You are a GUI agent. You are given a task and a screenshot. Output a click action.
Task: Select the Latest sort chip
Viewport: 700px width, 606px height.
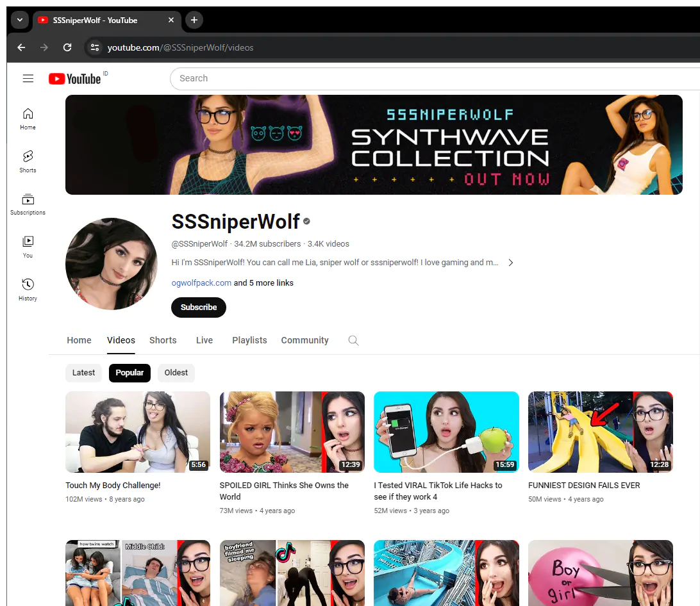(x=83, y=373)
